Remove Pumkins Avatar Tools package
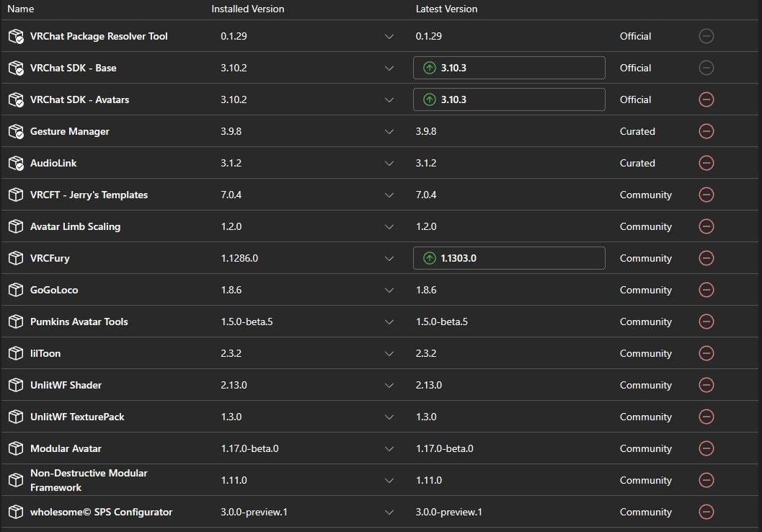 (x=706, y=322)
